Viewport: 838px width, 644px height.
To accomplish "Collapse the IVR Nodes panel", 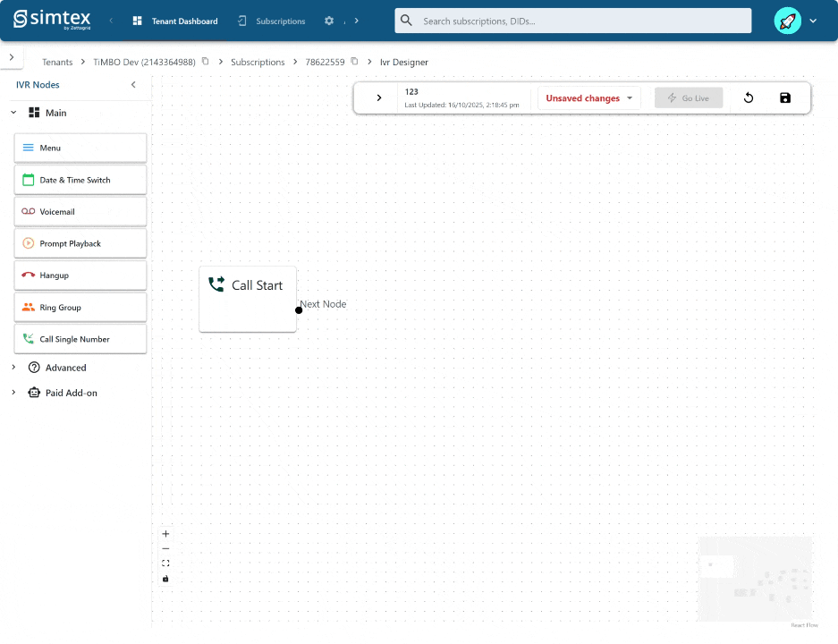I will (133, 85).
